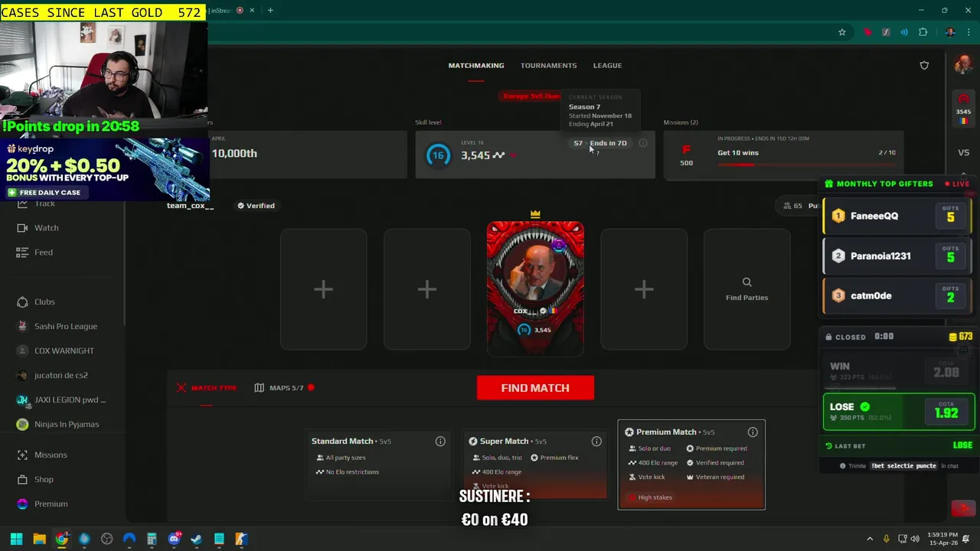Open File Explorer from the taskbar

click(39, 539)
